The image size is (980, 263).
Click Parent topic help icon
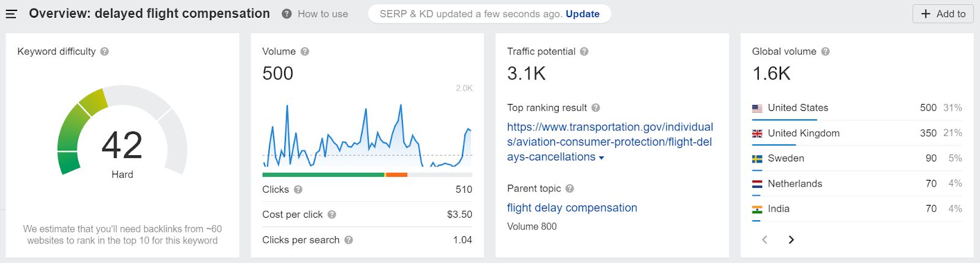click(x=570, y=189)
